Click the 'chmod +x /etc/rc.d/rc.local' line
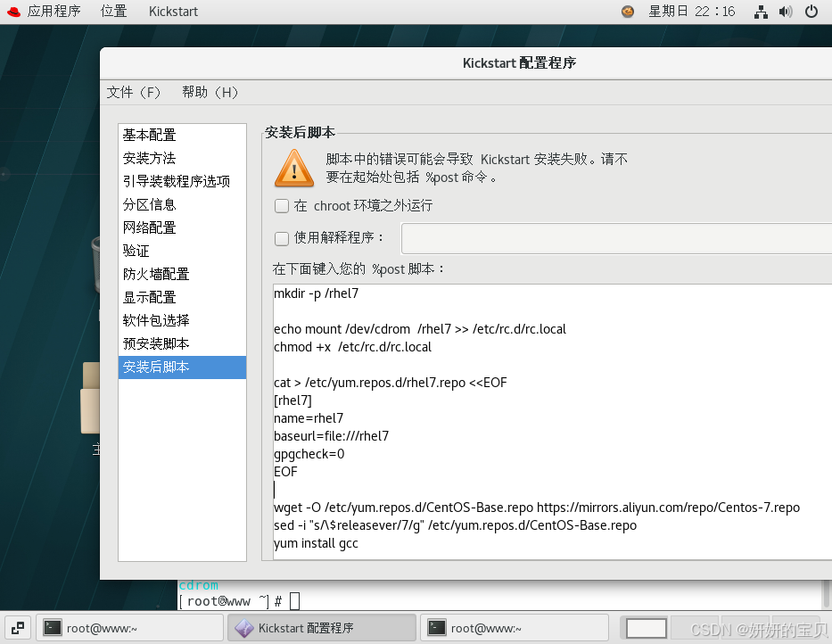 [352, 347]
